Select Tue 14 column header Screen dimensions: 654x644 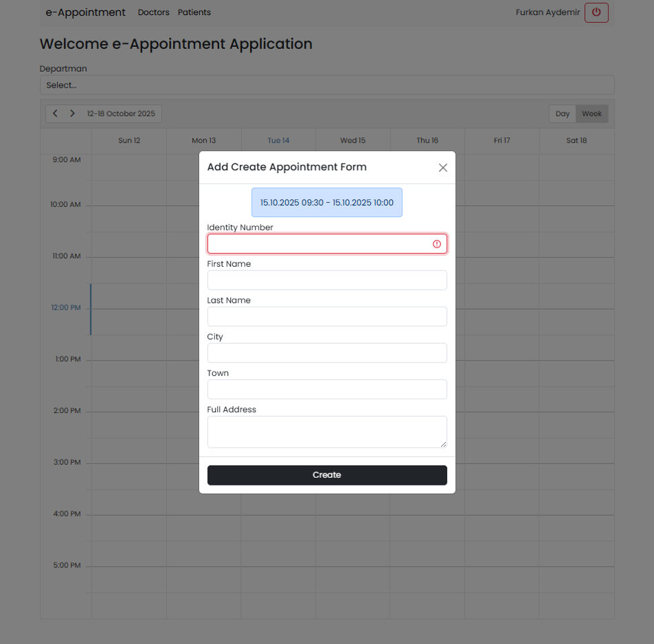tap(278, 140)
